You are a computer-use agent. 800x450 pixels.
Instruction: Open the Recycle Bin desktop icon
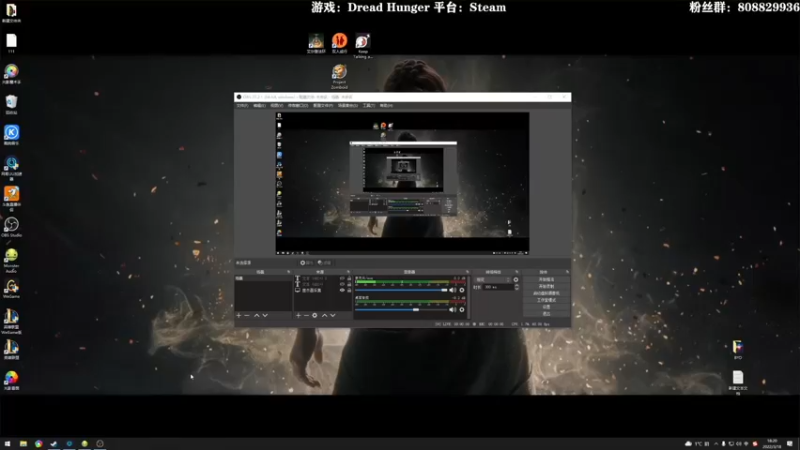[x=11, y=105]
